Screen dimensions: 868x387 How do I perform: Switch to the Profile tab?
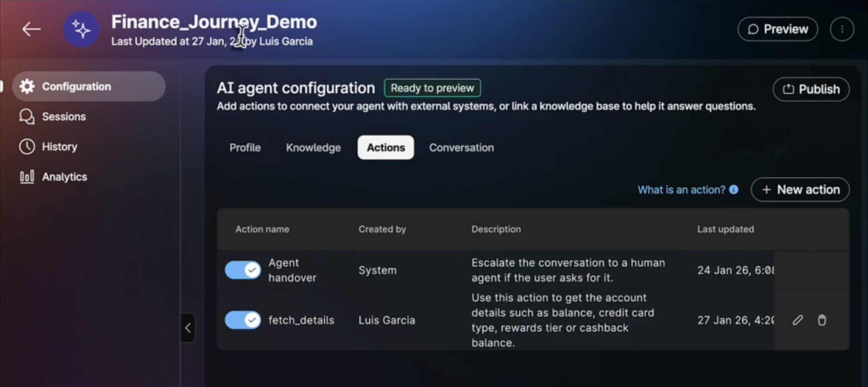point(245,148)
